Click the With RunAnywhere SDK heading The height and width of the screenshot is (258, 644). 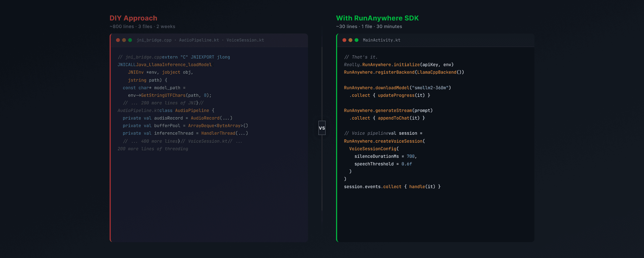coord(377,18)
